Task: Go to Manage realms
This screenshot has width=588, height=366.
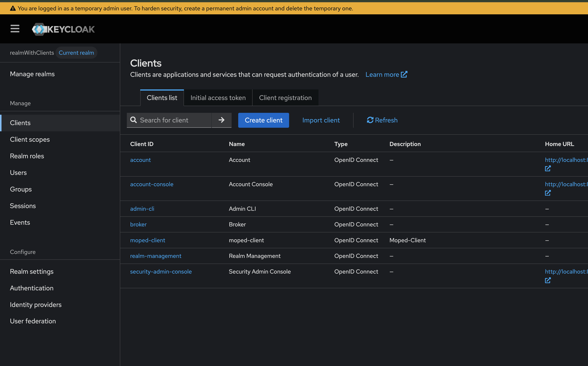Action: [x=32, y=74]
